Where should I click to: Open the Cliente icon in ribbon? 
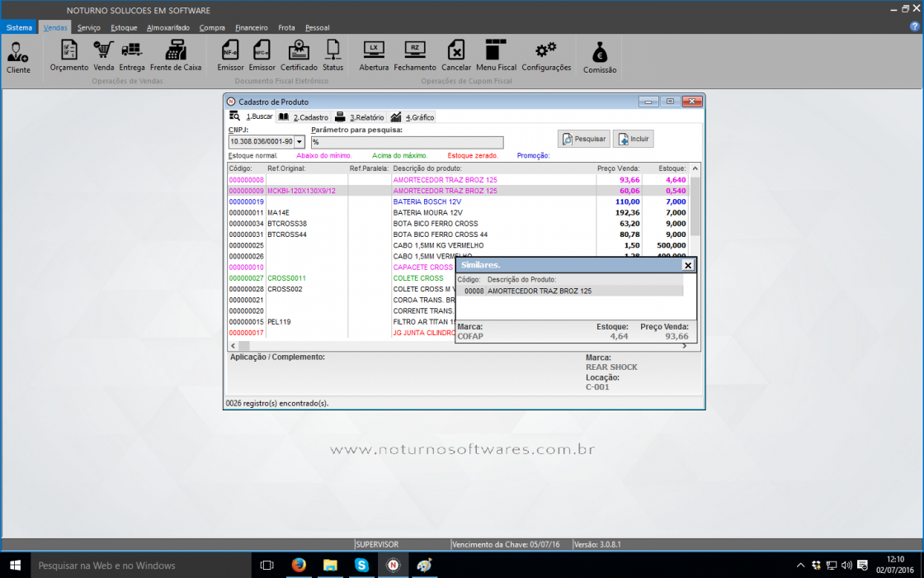click(x=18, y=57)
